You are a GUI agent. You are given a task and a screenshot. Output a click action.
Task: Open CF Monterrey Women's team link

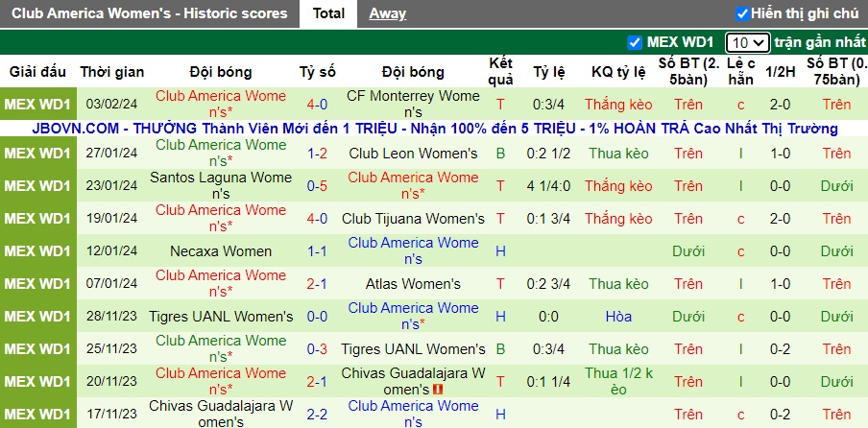pyautogui.click(x=413, y=104)
